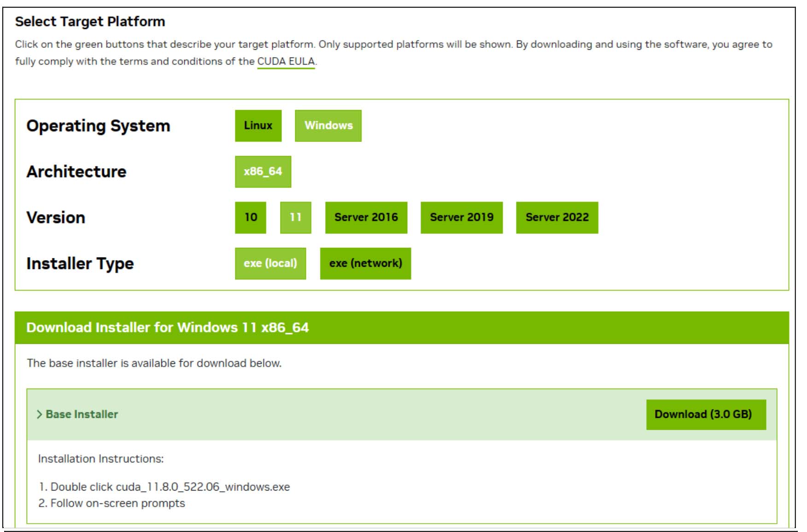807x532 pixels.
Task: Expand the Base Installer chevron
Action: [x=40, y=414]
